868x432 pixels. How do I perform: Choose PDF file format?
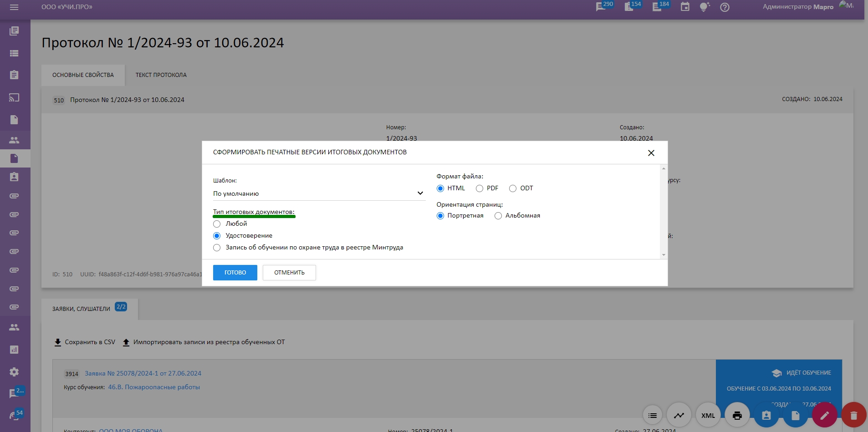tap(480, 188)
